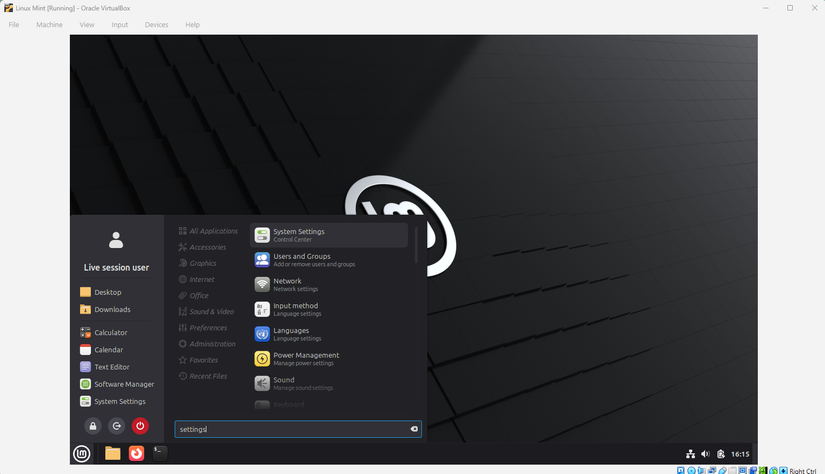The width and height of the screenshot is (825, 474).
Task: Select the Office category
Action: [194, 296]
